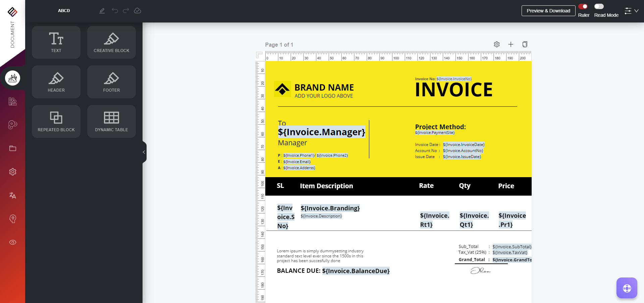Select the Repeated Block tile
The height and width of the screenshot is (303, 644).
tap(56, 121)
